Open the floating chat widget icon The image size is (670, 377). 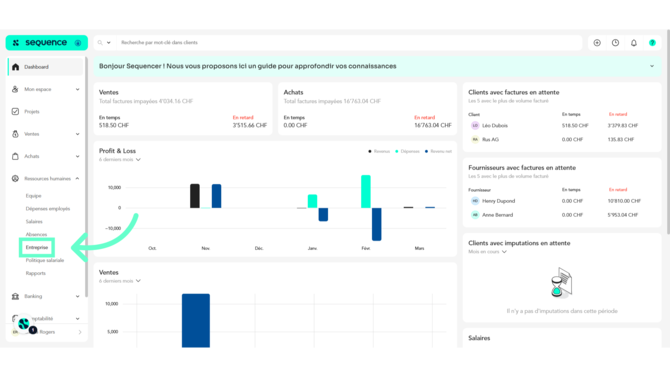[x=24, y=324]
